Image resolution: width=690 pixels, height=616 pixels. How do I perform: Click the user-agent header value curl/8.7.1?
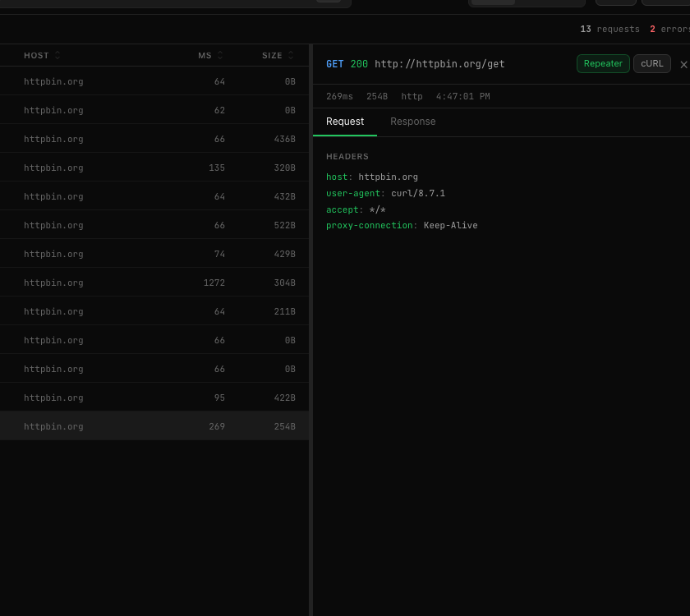(418, 194)
